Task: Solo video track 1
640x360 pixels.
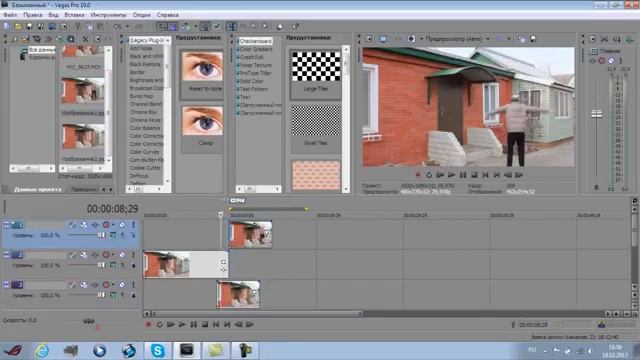Action: [x=133, y=225]
